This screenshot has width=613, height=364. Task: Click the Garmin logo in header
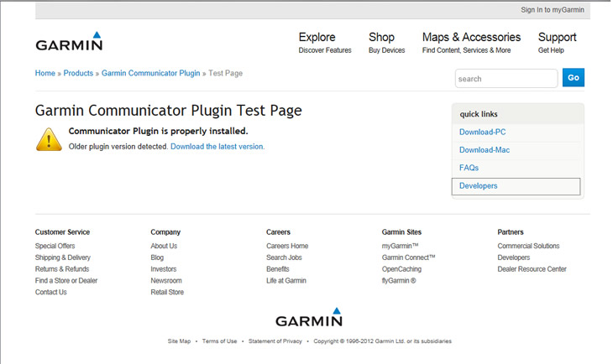pos(69,41)
